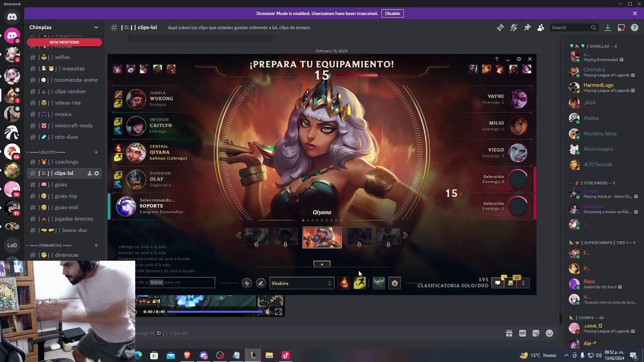Toggle League voice microphone mute
The height and width of the screenshot is (362, 644).
(523, 283)
